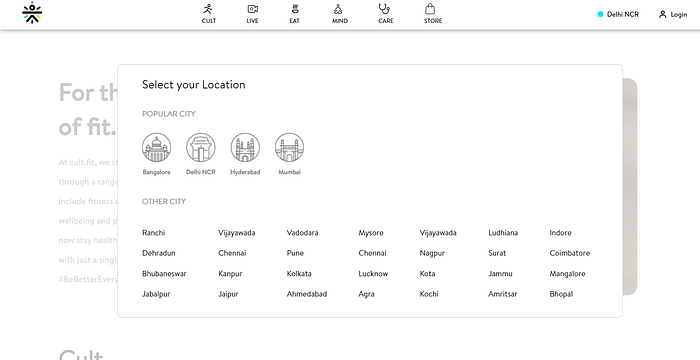
Task: Open the Delhi NCR location selector
Action: 618,14
